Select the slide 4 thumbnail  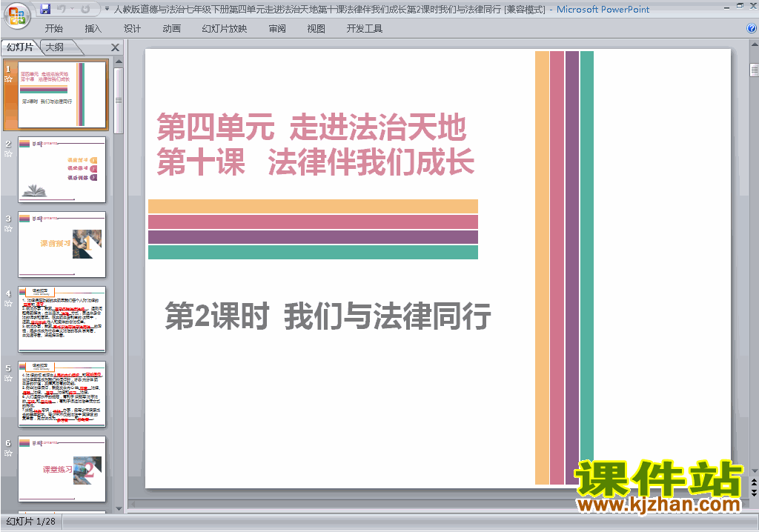tap(62, 319)
